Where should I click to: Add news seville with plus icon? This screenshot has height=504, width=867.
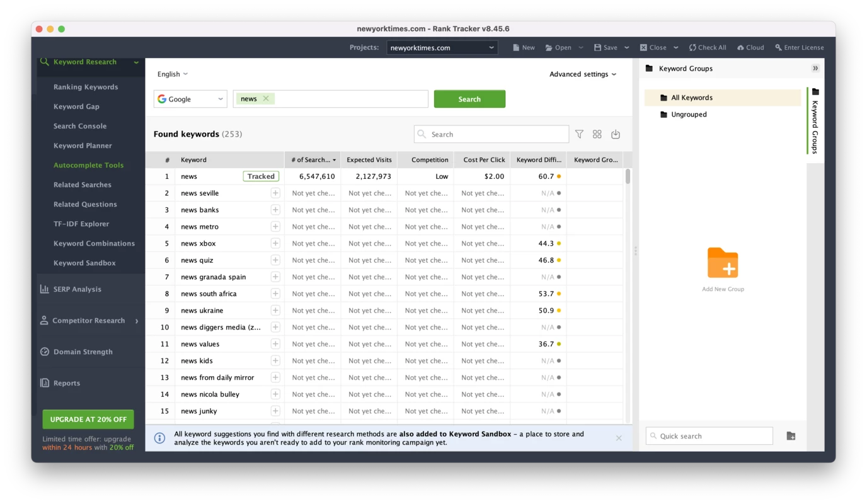[275, 193]
